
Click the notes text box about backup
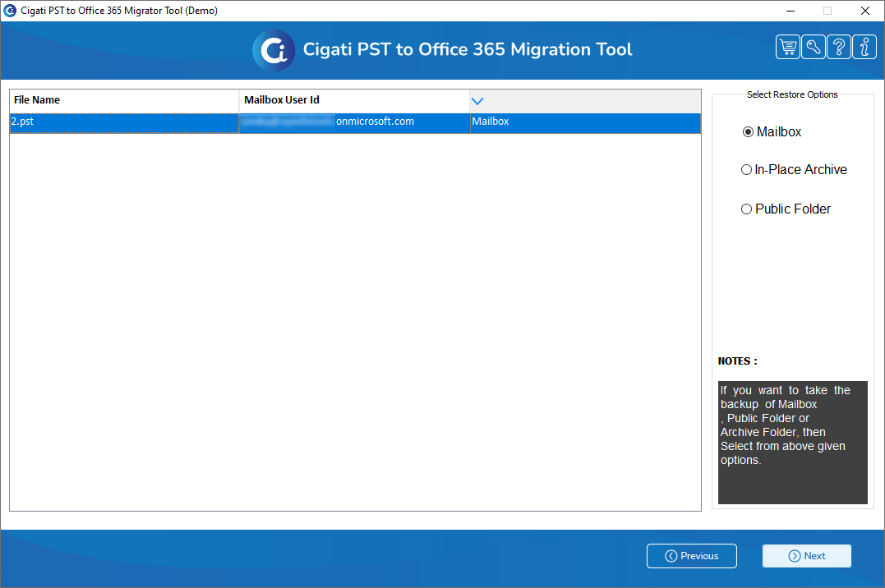pos(792,443)
